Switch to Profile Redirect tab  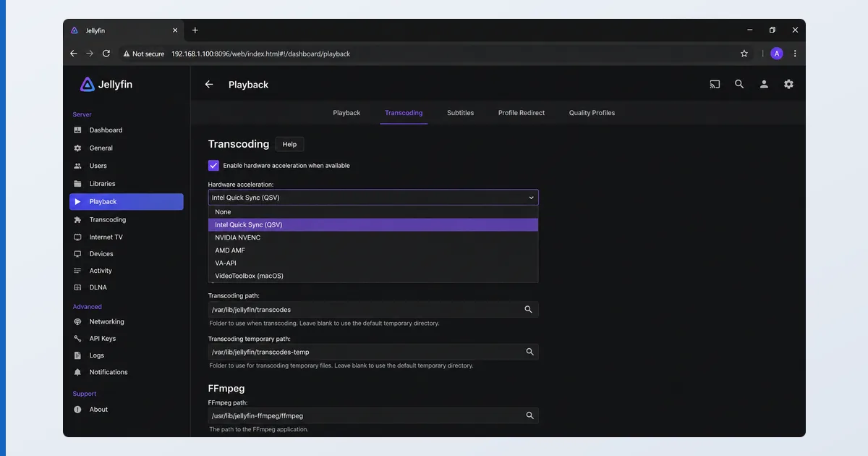coord(522,113)
